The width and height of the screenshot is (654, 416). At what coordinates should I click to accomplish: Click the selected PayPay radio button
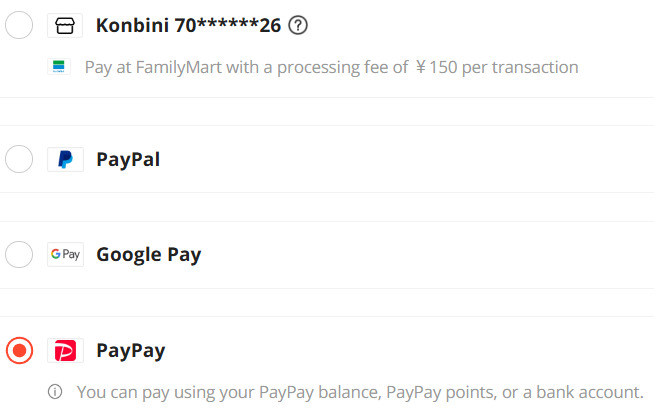(x=19, y=351)
